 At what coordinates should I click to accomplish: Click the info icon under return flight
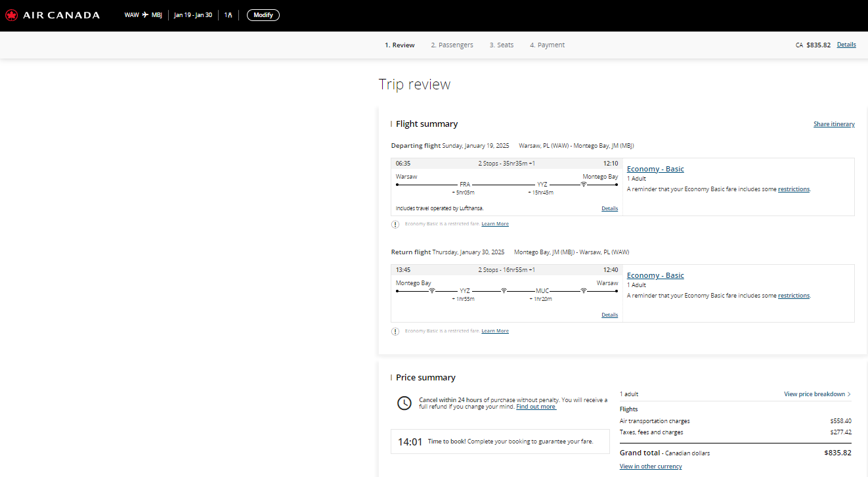click(395, 331)
